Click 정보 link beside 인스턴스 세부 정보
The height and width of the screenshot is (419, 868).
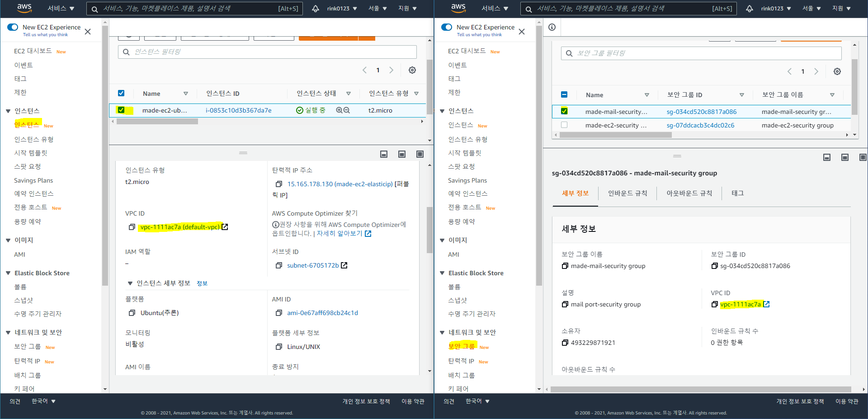(x=202, y=283)
